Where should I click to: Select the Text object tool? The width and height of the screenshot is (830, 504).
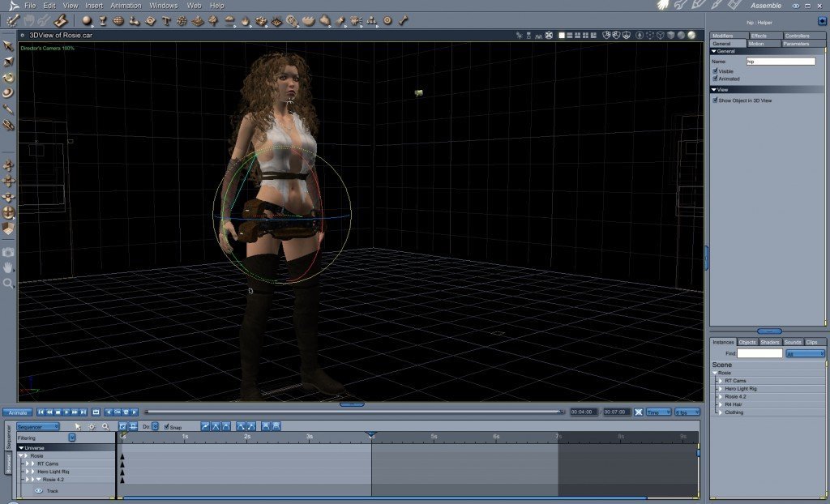166,20
